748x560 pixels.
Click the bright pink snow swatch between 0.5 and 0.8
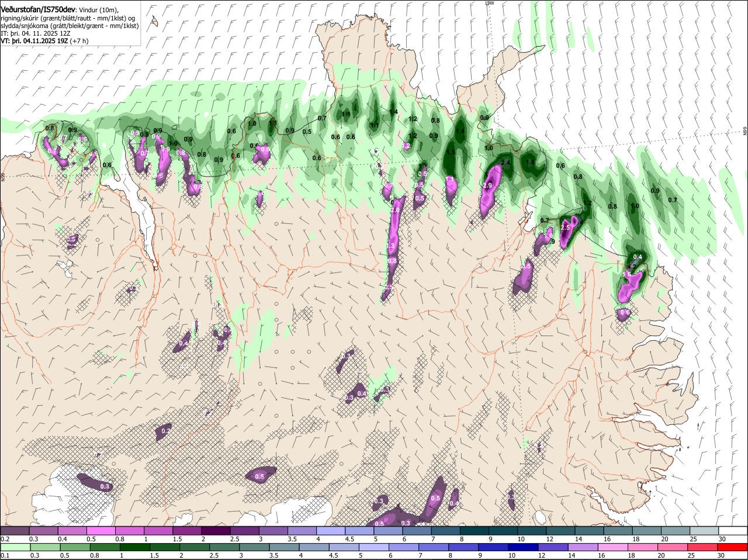[x=101, y=531]
